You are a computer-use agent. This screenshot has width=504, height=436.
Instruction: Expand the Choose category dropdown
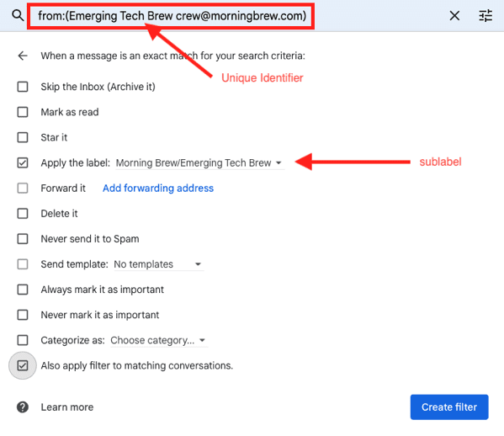click(159, 340)
